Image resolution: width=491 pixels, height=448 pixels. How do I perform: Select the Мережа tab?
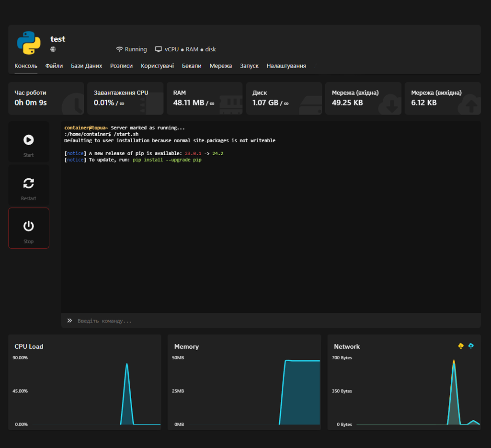[221, 66]
